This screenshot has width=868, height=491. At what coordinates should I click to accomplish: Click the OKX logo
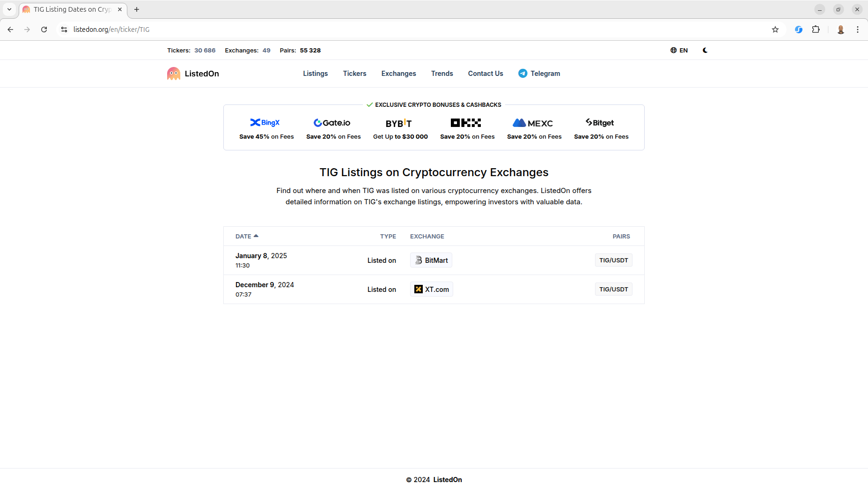[466, 123]
